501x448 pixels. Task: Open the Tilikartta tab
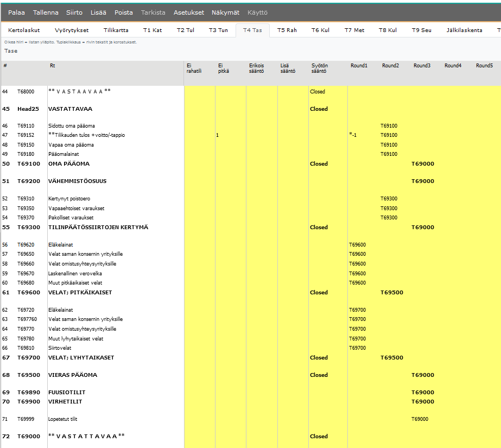[116, 30]
